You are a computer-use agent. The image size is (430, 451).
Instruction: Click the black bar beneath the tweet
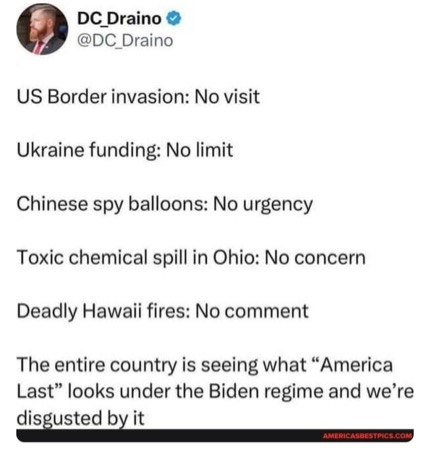point(215,435)
